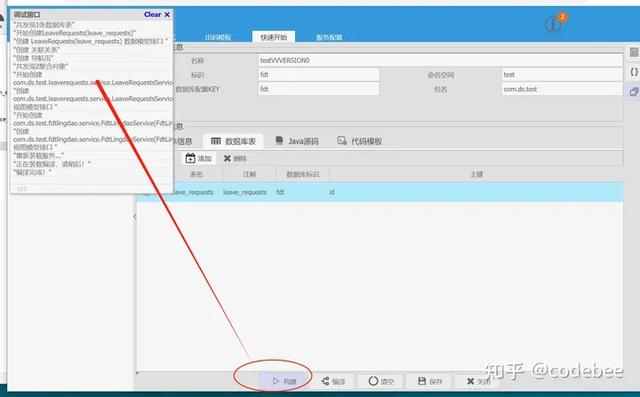
Task: Switch to the 快速开始 tab
Action: [x=273, y=37]
